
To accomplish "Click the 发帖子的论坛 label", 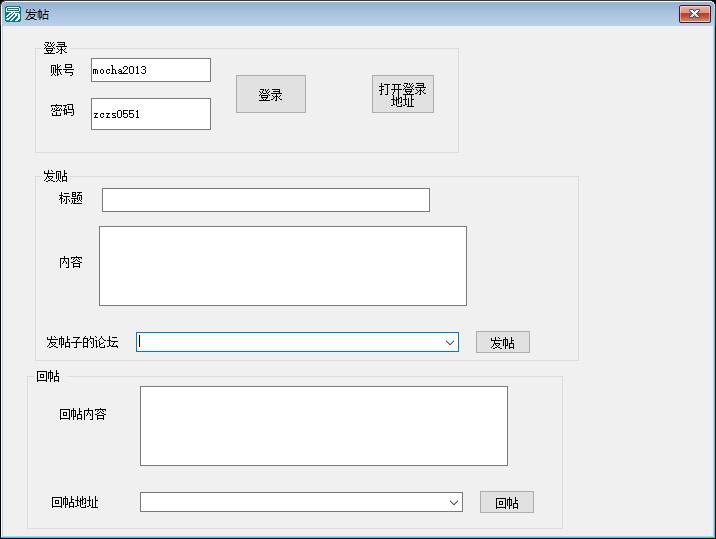I will pyautogui.click(x=82, y=342).
